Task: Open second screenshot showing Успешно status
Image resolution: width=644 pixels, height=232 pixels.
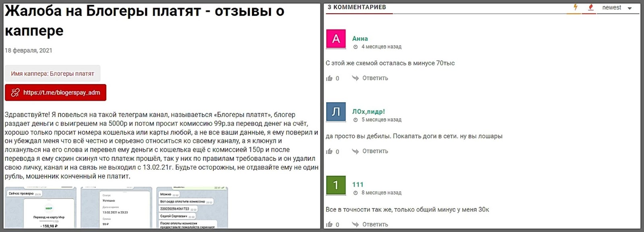Action: (116, 208)
